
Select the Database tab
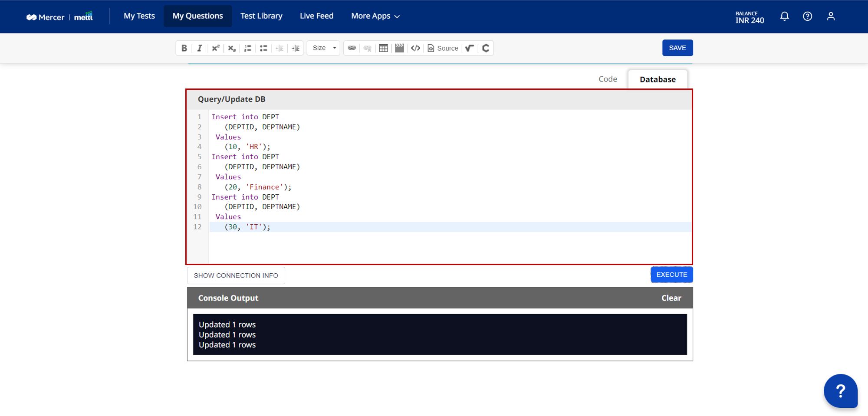coord(658,79)
